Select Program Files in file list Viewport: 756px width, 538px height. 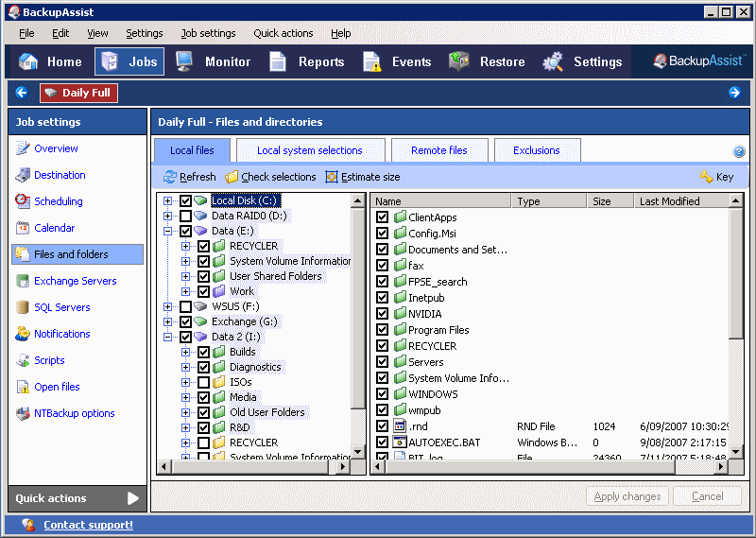click(438, 330)
